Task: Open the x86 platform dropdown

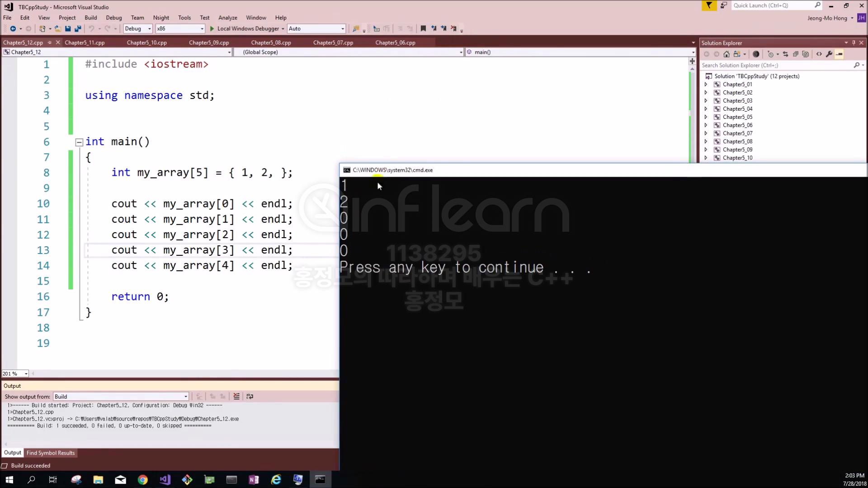Action: 202,28
